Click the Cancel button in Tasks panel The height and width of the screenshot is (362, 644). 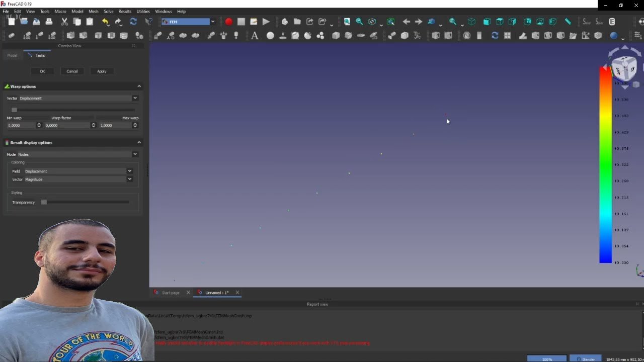click(x=72, y=71)
